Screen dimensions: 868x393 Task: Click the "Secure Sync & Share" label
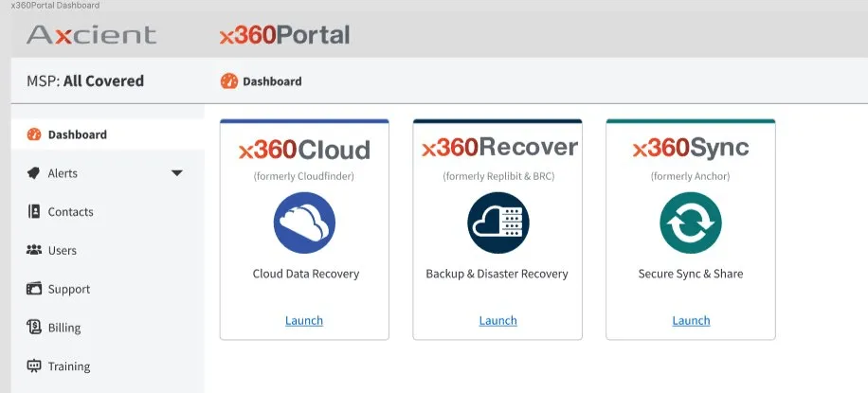690,274
